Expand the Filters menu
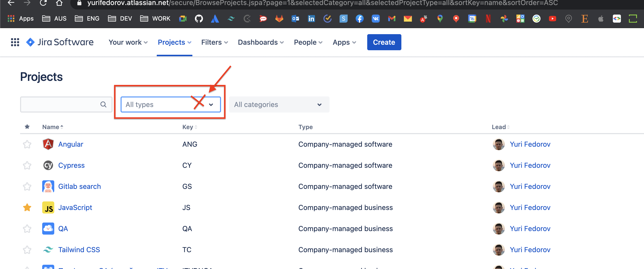Screen dimensions: 644x269 tap(215, 42)
